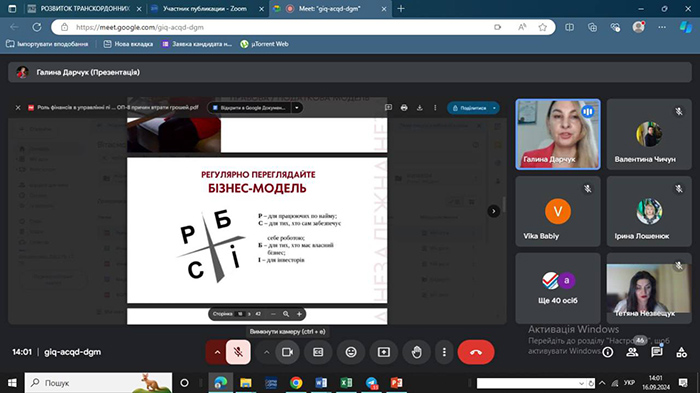Open the chat with everyone icon
The height and width of the screenshot is (393, 700).
[x=657, y=352]
